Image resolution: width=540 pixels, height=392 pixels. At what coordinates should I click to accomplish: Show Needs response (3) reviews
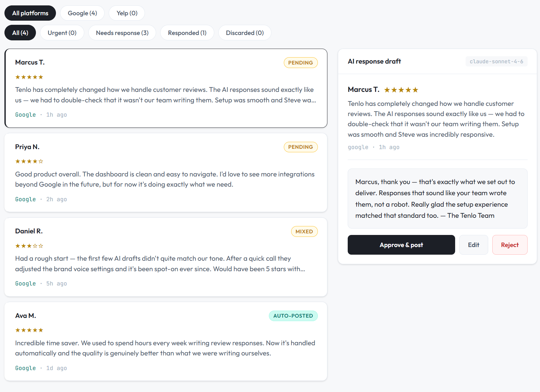(x=122, y=33)
